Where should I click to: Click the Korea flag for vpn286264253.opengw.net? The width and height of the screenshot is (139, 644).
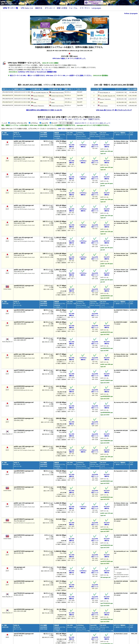(7, 339)
